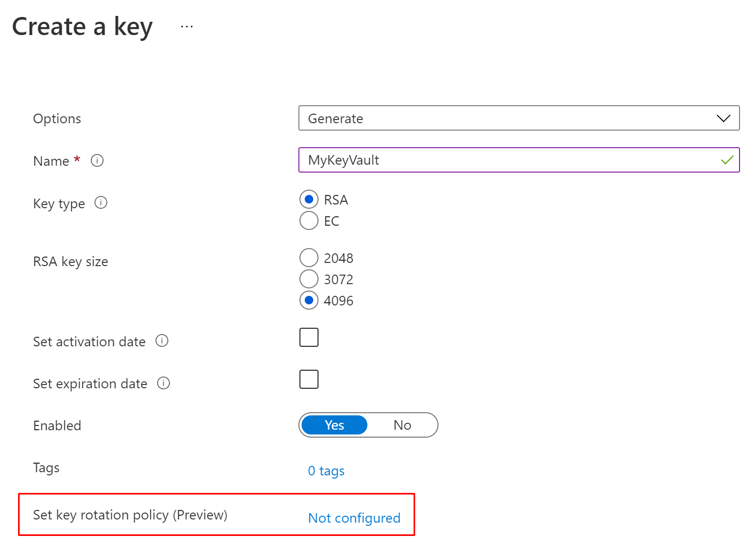Choose the 4096 RSA key size
This screenshot has width=756, height=554.
[309, 300]
